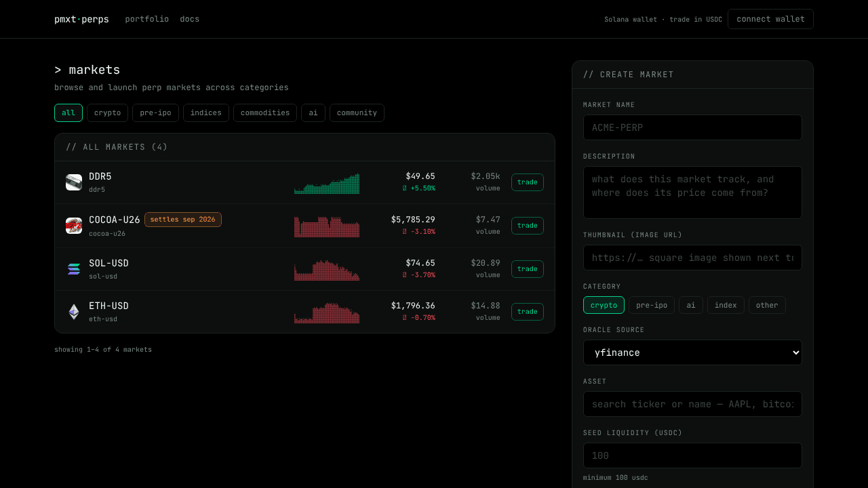Click the ETH-USD Ethereum logo icon
Image resolution: width=868 pixels, height=488 pixels.
coord(74,312)
